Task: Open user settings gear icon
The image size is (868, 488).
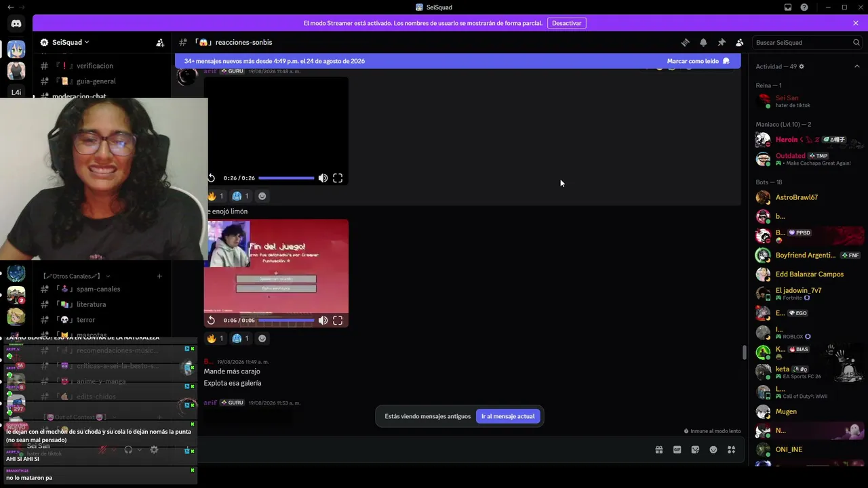Action: click(154, 449)
